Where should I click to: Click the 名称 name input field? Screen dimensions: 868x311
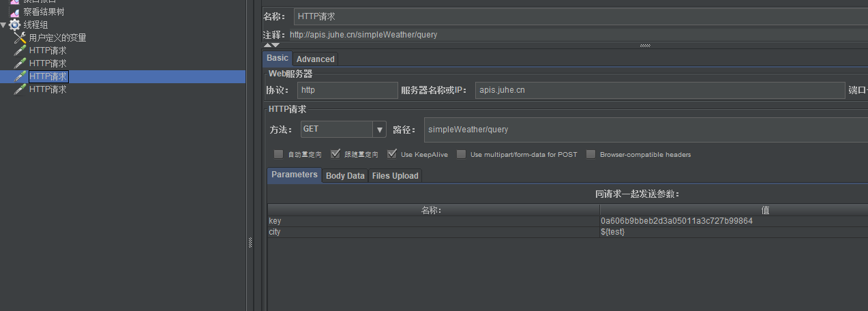(x=581, y=16)
